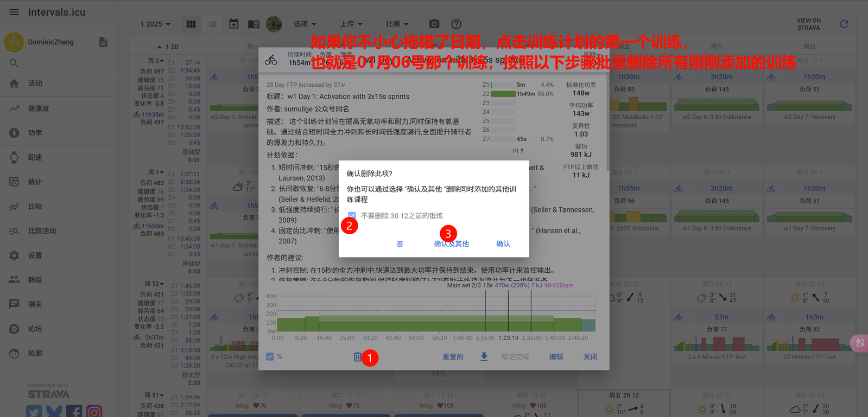Click the download workout arrow icon
The image size is (868, 417).
(484, 357)
